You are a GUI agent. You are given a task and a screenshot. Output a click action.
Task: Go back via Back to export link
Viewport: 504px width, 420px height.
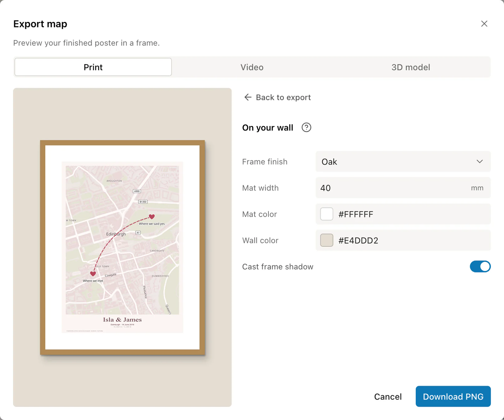click(278, 97)
